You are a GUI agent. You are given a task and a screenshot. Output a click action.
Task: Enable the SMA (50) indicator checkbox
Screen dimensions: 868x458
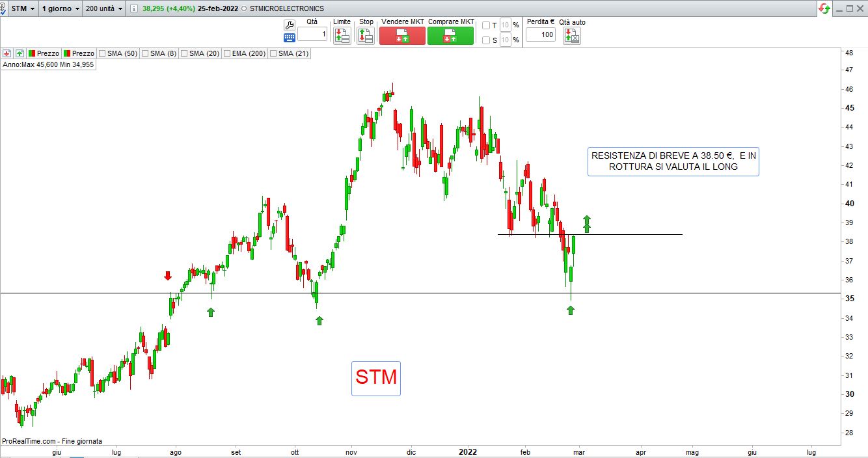click(102, 53)
